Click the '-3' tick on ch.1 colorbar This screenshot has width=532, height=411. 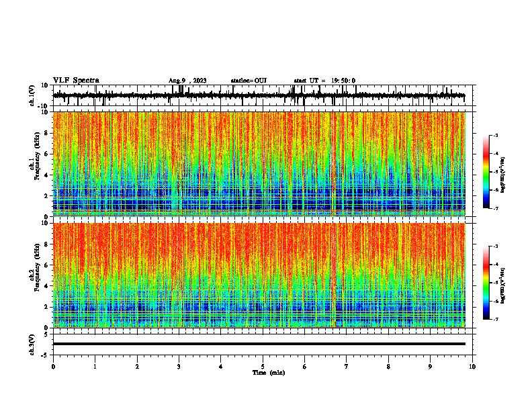pyautogui.click(x=495, y=135)
